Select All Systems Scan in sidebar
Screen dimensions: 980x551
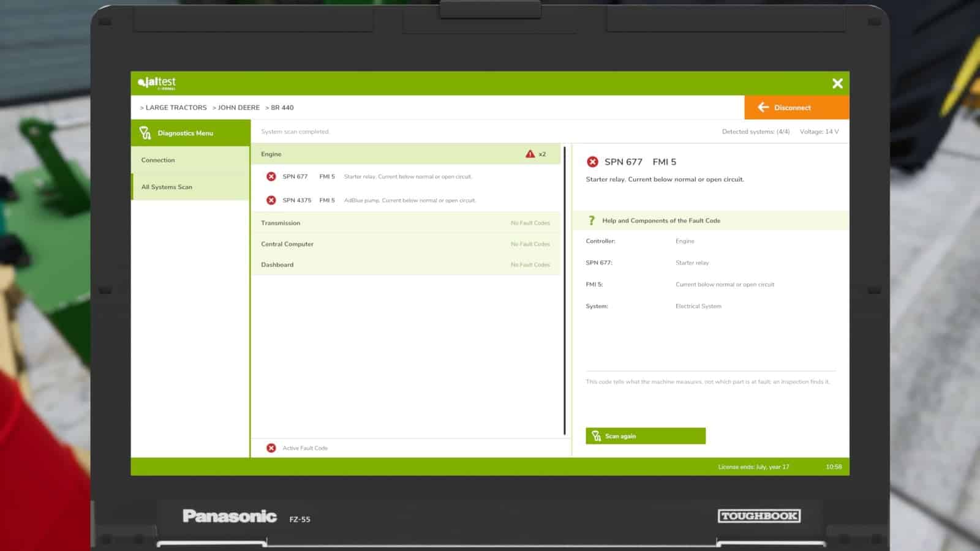(x=190, y=187)
